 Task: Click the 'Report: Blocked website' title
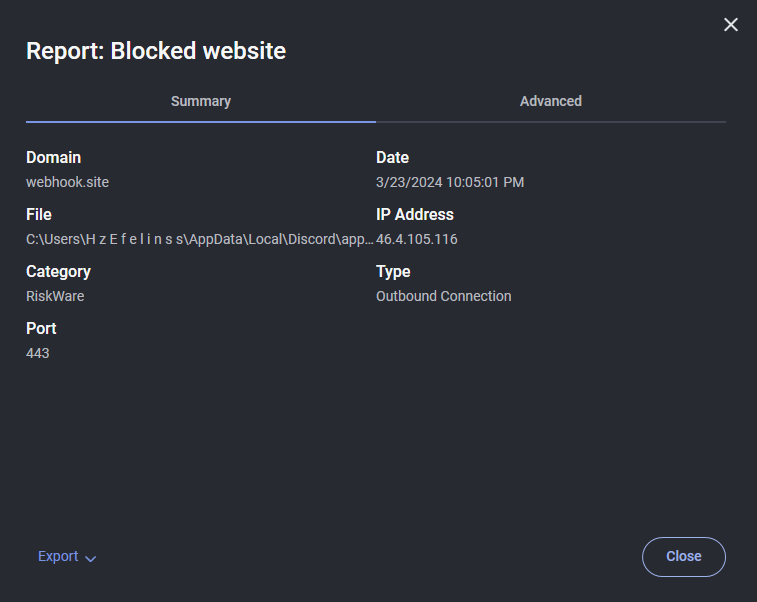pyautogui.click(x=156, y=51)
